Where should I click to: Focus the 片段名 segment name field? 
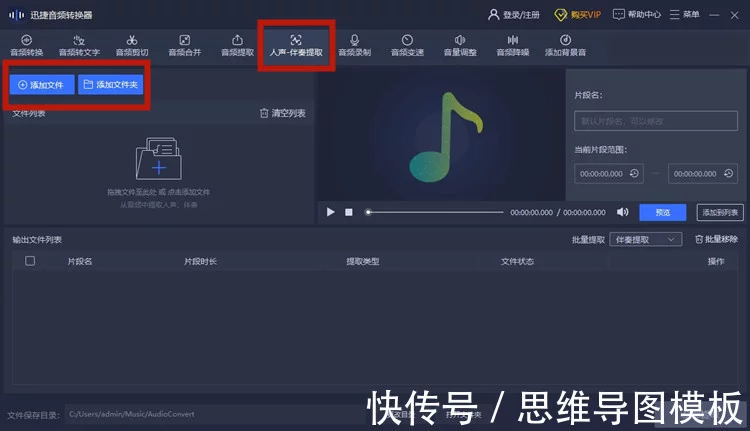[x=656, y=121]
